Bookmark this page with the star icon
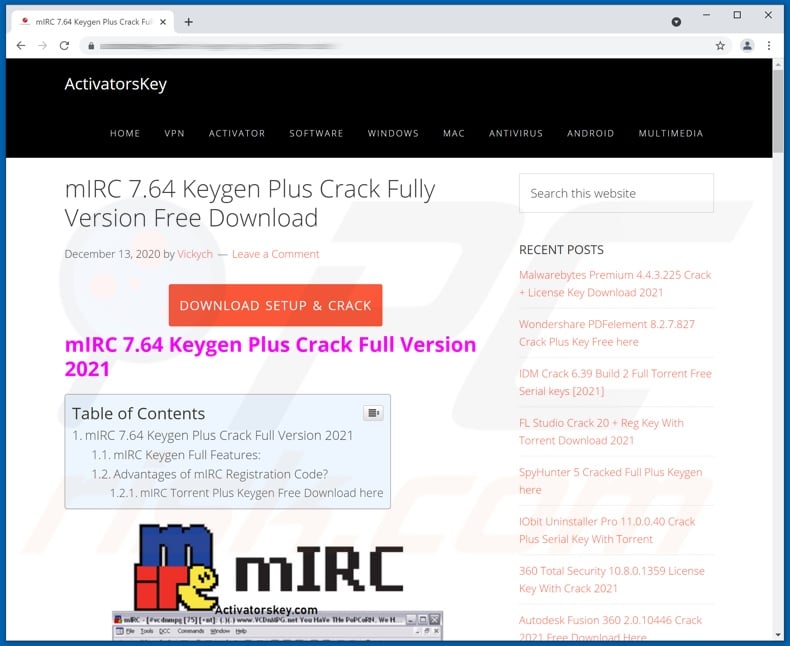The image size is (790, 646). point(720,46)
